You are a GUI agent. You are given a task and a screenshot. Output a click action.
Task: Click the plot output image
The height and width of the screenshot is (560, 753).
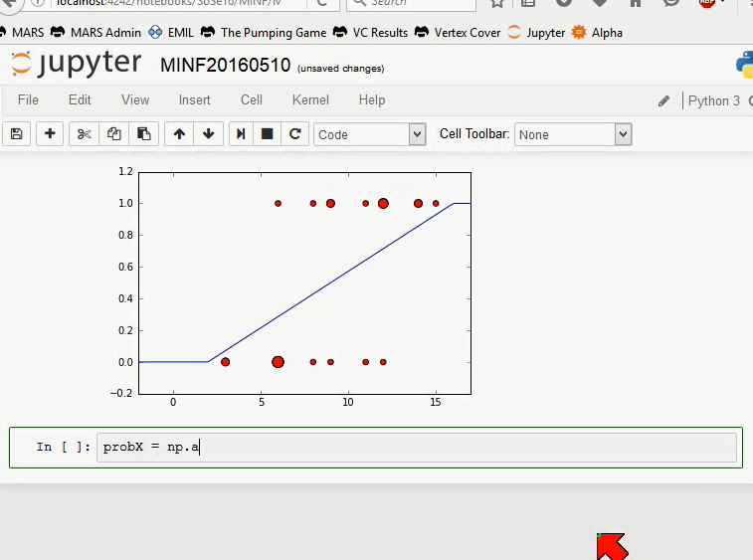point(290,288)
